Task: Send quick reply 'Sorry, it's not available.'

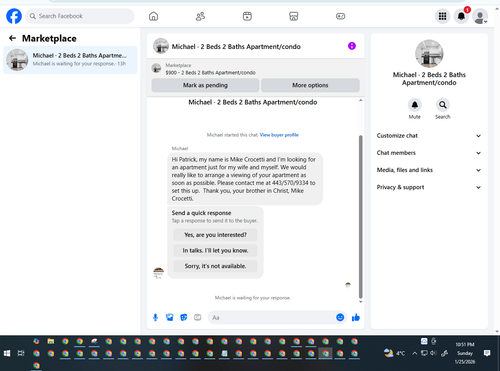Action: tap(215, 266)
